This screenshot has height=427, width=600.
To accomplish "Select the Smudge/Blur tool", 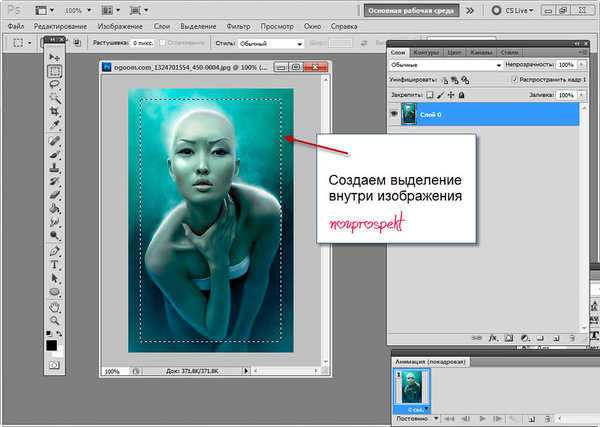I will click(x=54, y=222).
